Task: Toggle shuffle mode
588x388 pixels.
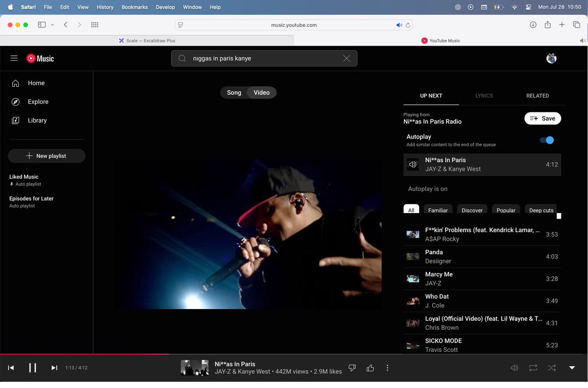Action: click(552, 368)
